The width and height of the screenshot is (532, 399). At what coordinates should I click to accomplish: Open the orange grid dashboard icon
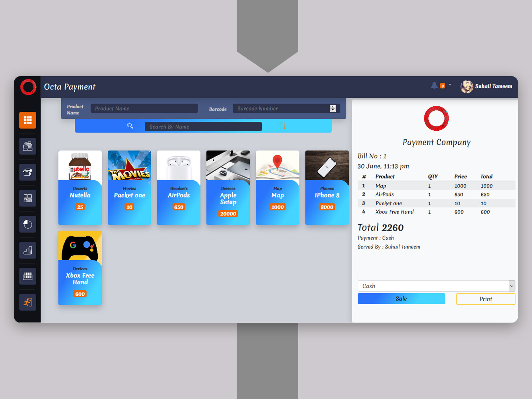click(x=28, y=120)
